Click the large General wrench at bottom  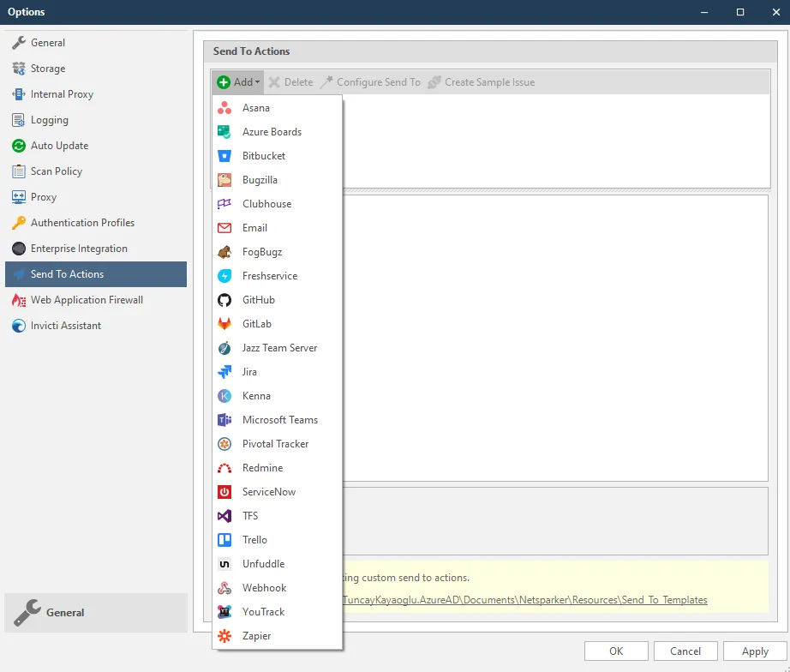coord(27,613)
